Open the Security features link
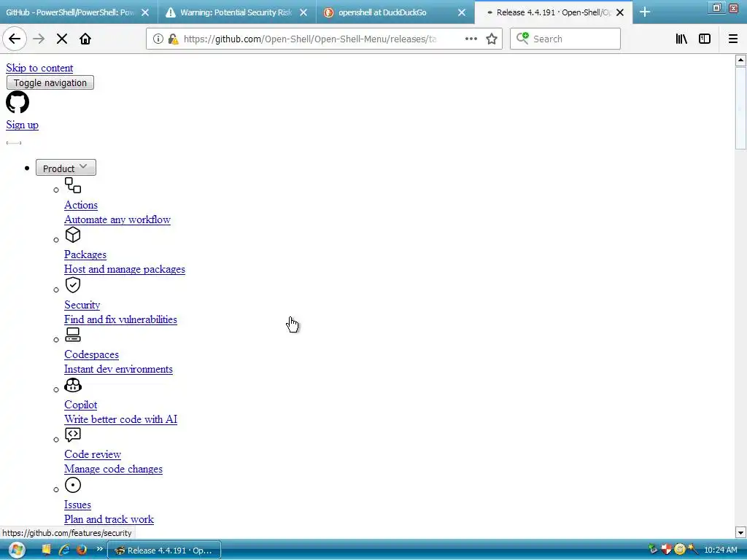 tap(82, 305)
